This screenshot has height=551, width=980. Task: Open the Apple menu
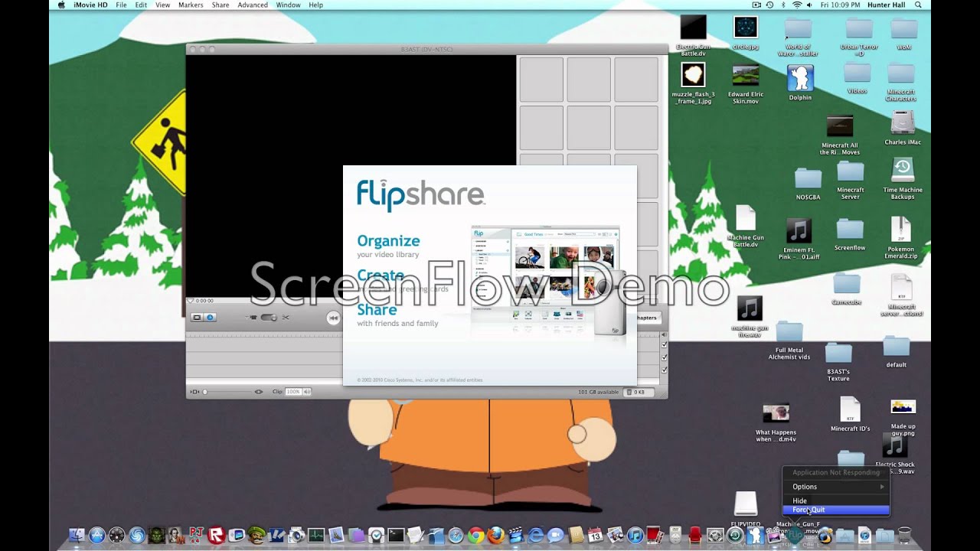coord(61,5)
